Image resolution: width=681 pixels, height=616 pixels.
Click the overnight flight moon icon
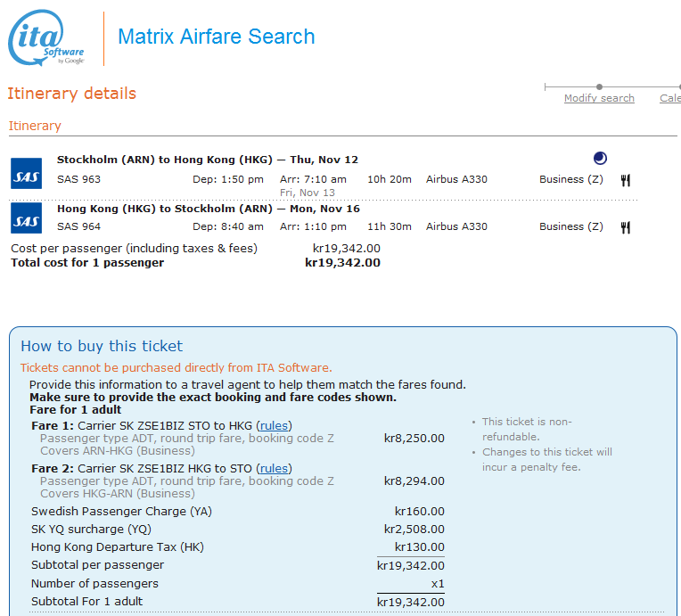click(x=600, y=159)
